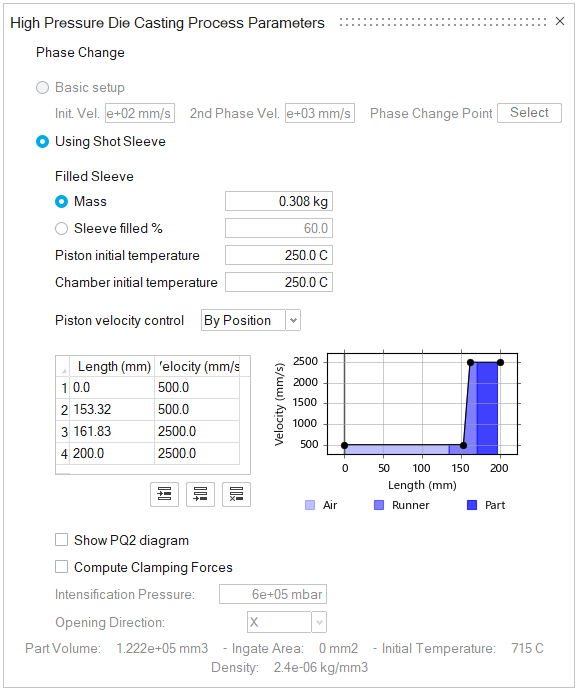Click the append row at end icon

(x=200, y=494)
